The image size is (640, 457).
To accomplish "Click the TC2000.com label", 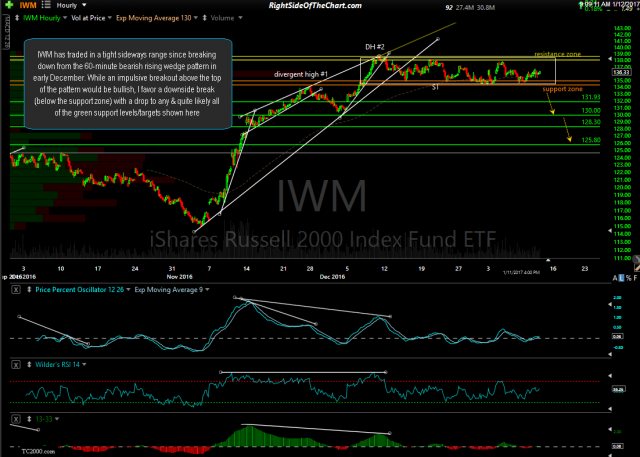I will (38, 451).
